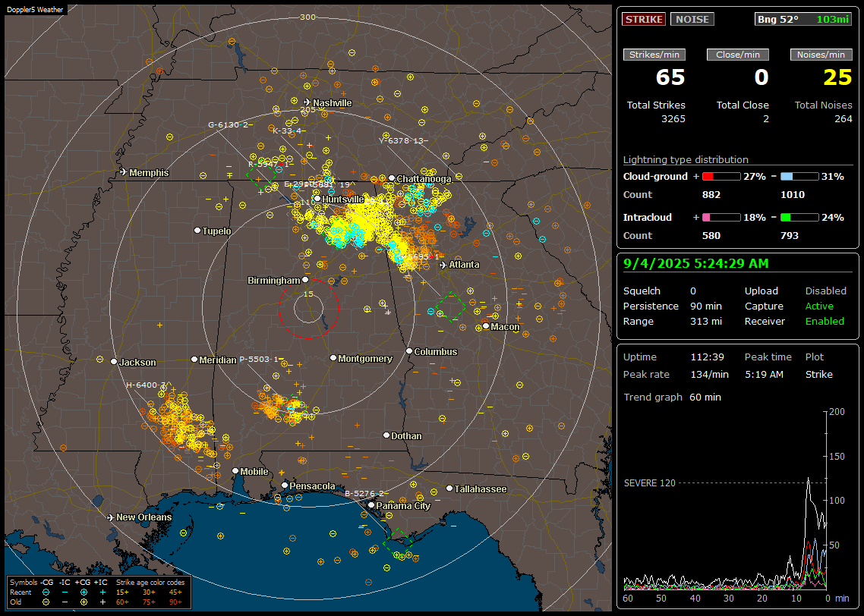Click the Receiver Enabled status
This screenshot has height=616, width=864.
pos(825,322)
